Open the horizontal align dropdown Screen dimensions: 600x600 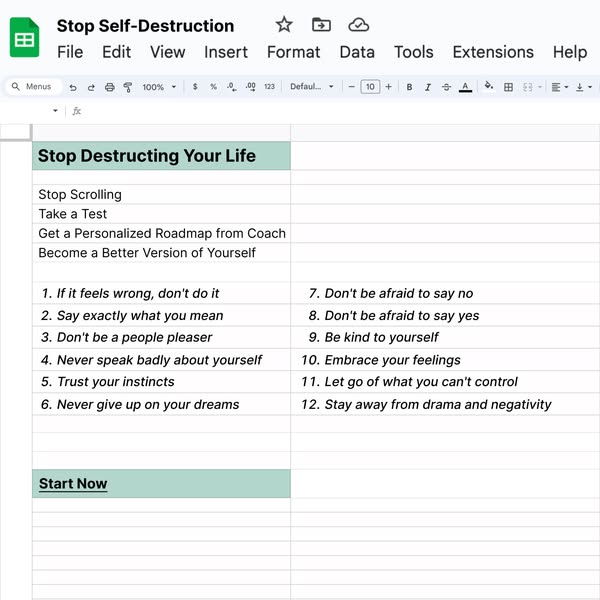559,88
